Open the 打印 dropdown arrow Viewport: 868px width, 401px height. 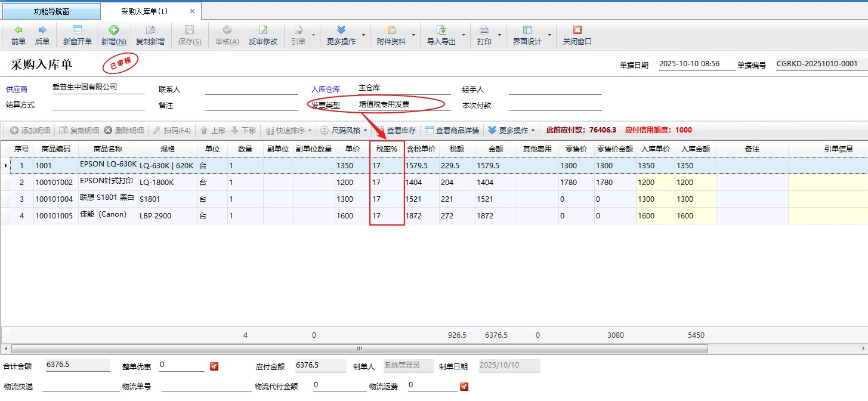point(499,35)
